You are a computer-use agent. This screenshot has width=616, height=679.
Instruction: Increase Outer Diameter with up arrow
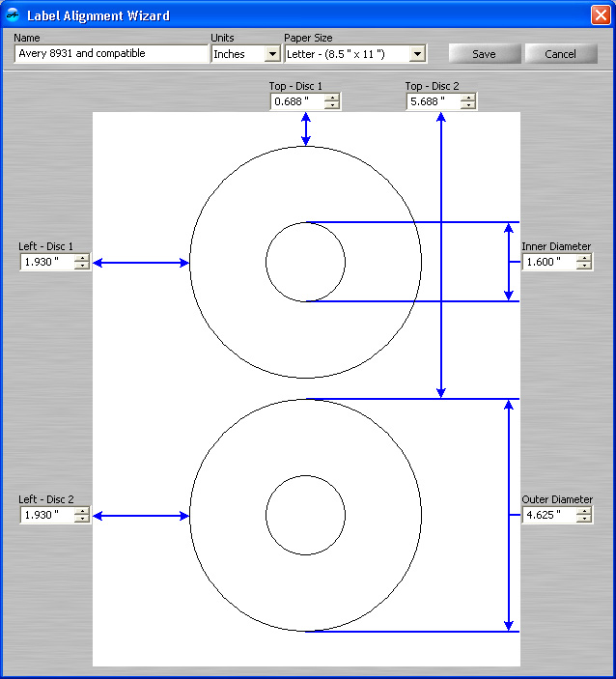click(x=584, y=511)
